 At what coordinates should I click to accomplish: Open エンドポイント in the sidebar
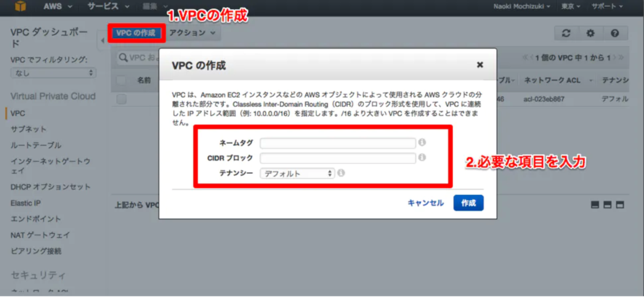point(36,219)
